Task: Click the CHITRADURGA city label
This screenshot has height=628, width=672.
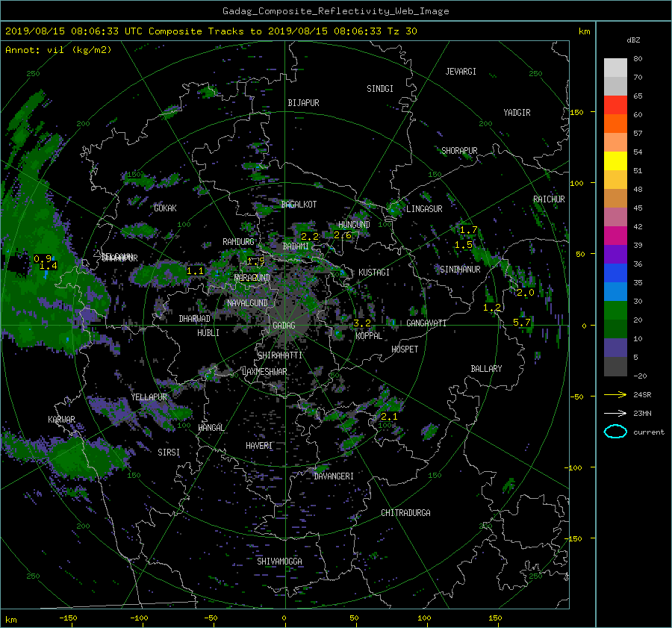Action: point(405,513)
